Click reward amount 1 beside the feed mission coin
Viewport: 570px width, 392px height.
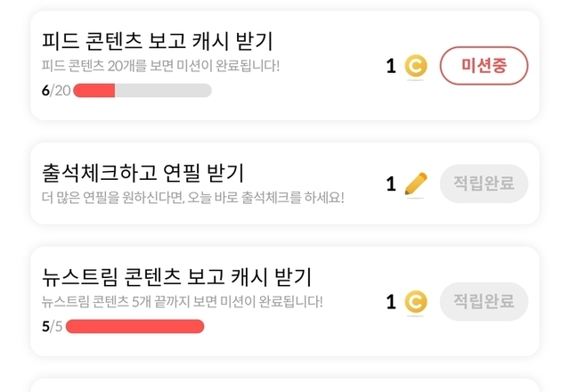(391, 66)
